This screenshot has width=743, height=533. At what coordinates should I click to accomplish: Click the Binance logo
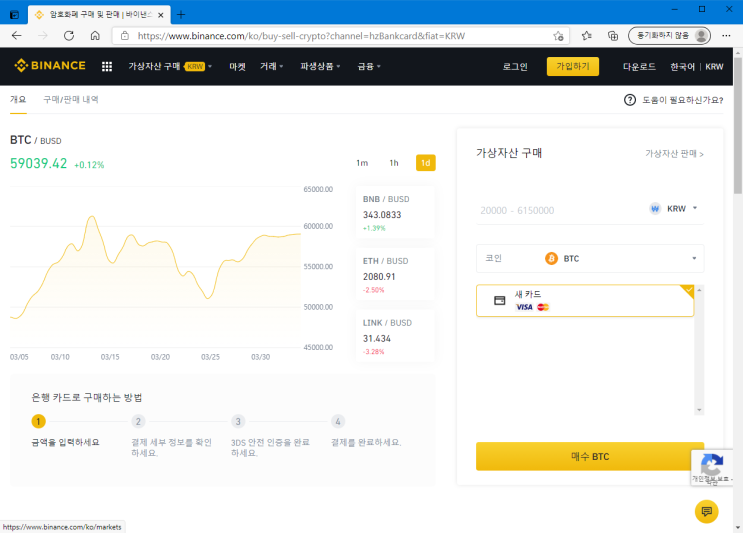click(50, 65)
